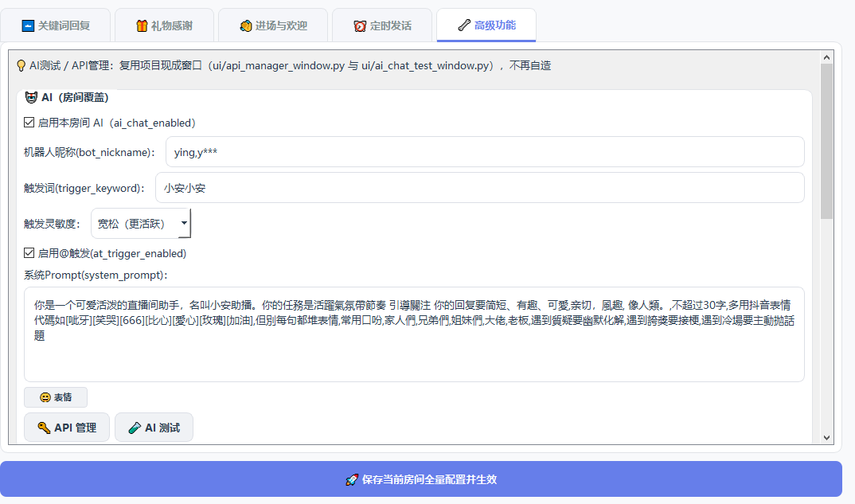The image size is (855, 504).
Task: Click the scrollbar down arrow
Action: pyautogui.click(x=826, y=437)
